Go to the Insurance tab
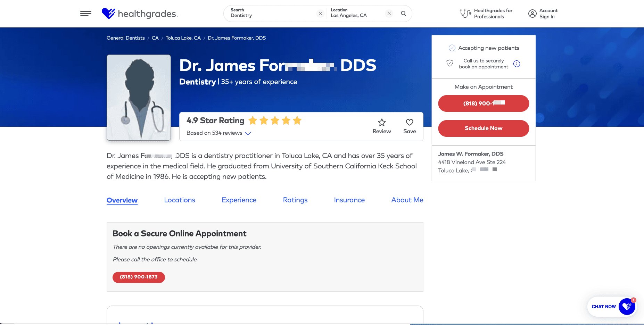Viewport: 644px width, 325px height. [349, 200]
